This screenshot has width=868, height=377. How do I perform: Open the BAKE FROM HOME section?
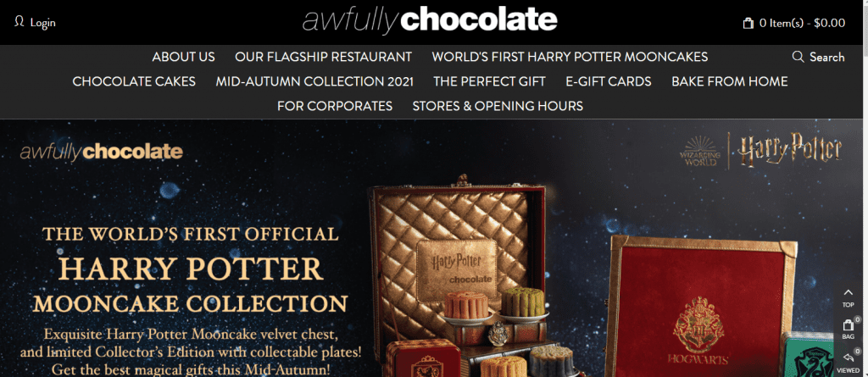[x=730, y=81]
